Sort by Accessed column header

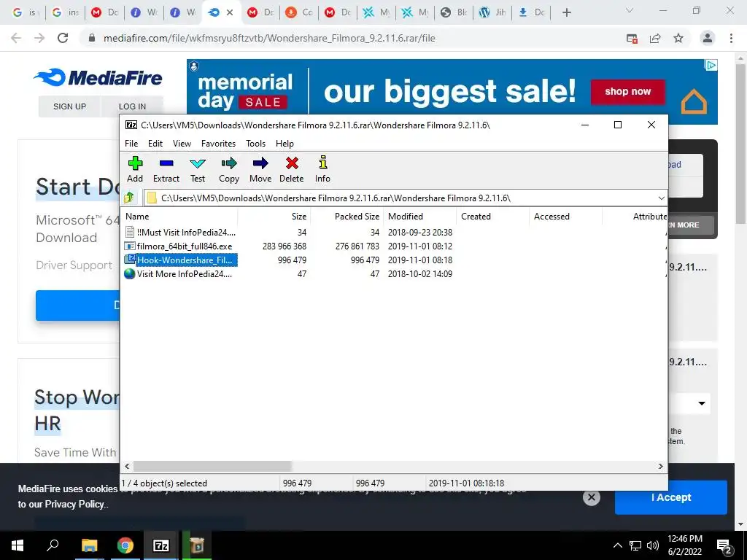coord(565,216)
